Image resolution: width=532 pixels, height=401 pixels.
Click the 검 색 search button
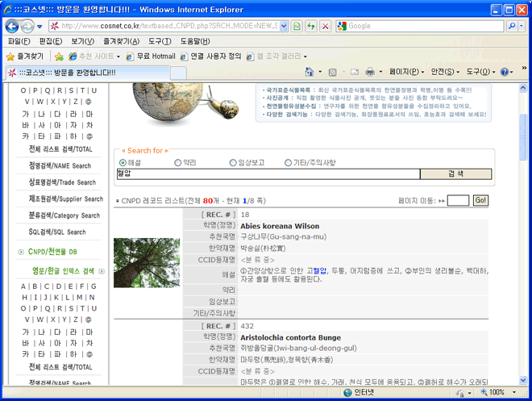tap(455, 173)
